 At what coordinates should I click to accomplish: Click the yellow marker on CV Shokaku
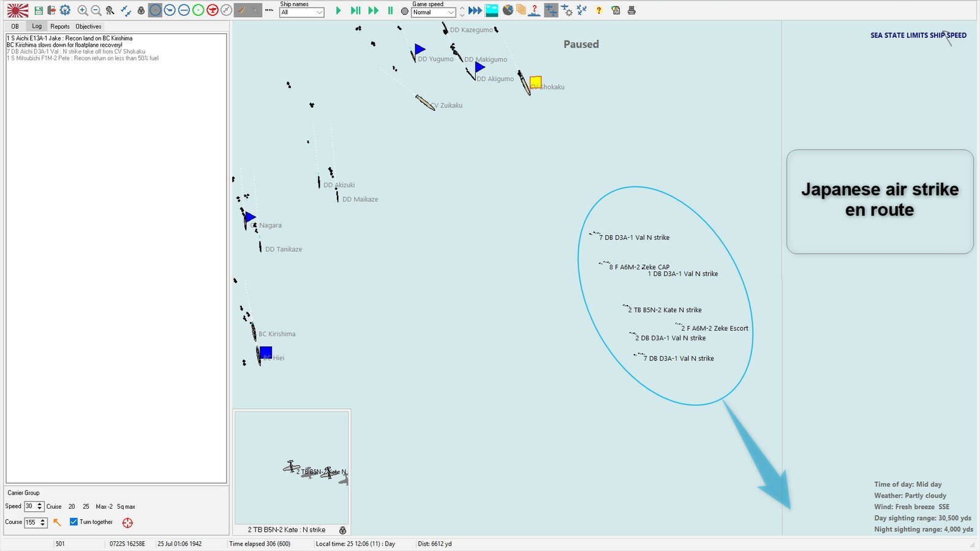535,81
